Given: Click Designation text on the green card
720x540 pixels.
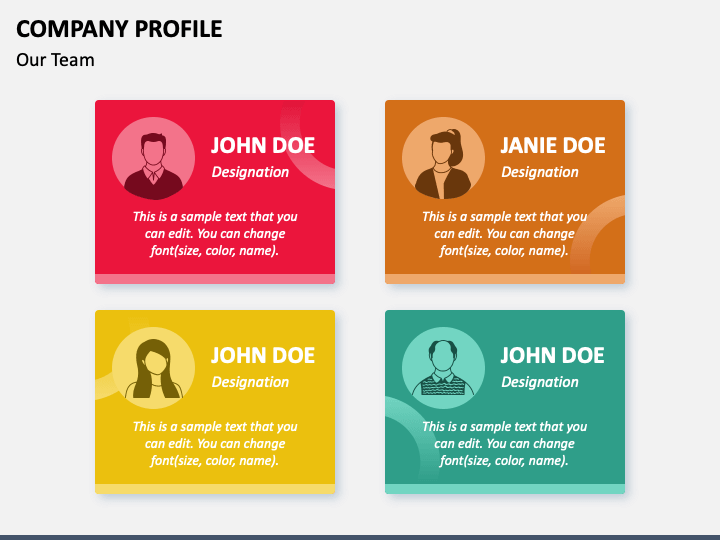Looking at the screenshot, I should point(540,382).
